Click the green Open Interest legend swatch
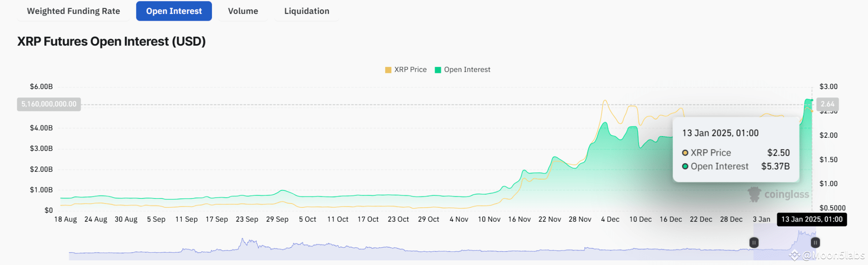Image resolution: width=868 pixels, height=265 pixels. coord(438,70)
